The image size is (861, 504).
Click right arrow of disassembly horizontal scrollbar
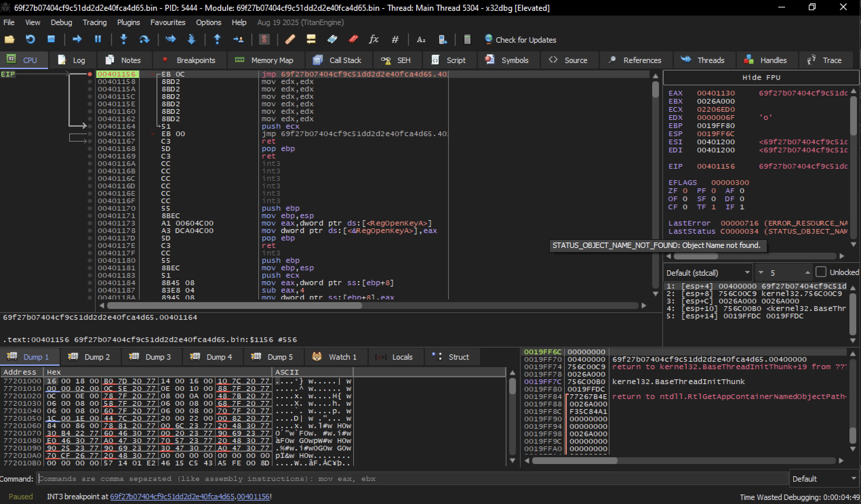(x=644, y=306)
